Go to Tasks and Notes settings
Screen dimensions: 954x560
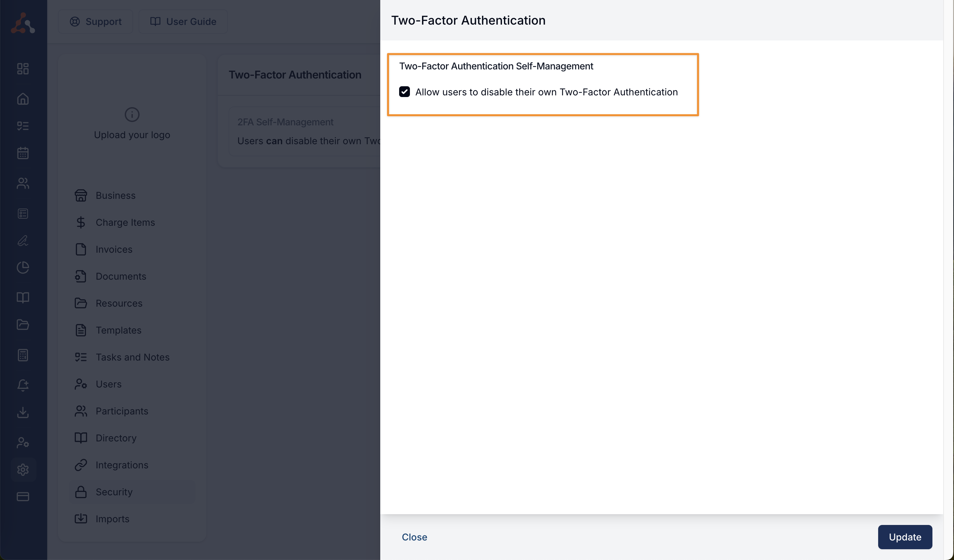[132, 357]
